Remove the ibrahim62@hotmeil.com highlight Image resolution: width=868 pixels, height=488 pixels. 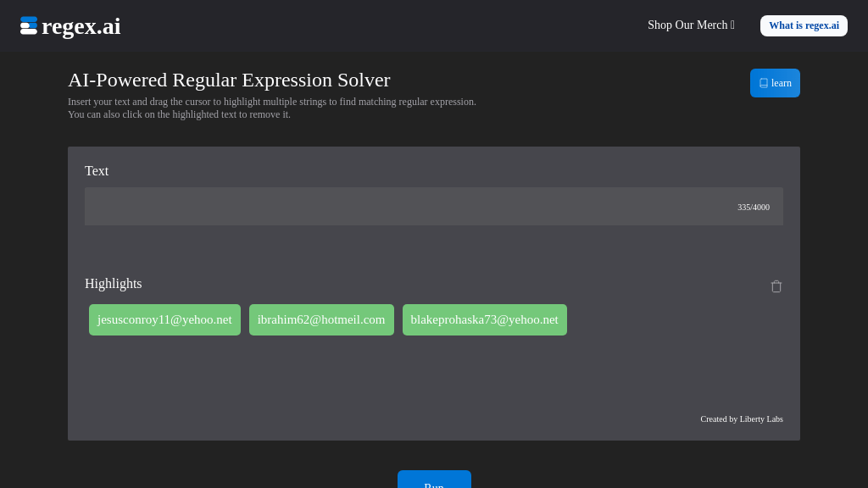[x=321, y=319]
